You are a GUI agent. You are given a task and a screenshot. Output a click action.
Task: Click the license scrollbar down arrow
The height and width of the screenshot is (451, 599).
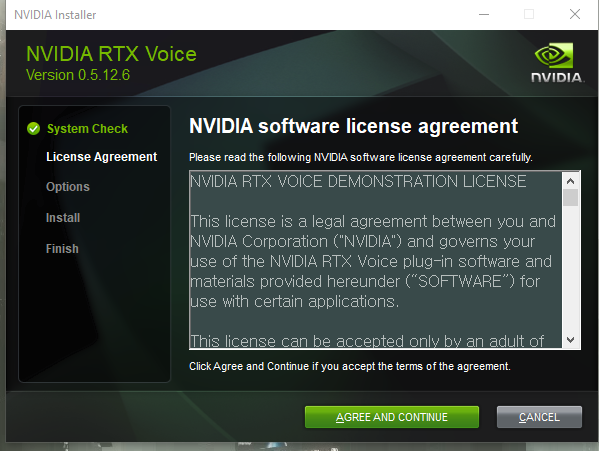(571, 340)
